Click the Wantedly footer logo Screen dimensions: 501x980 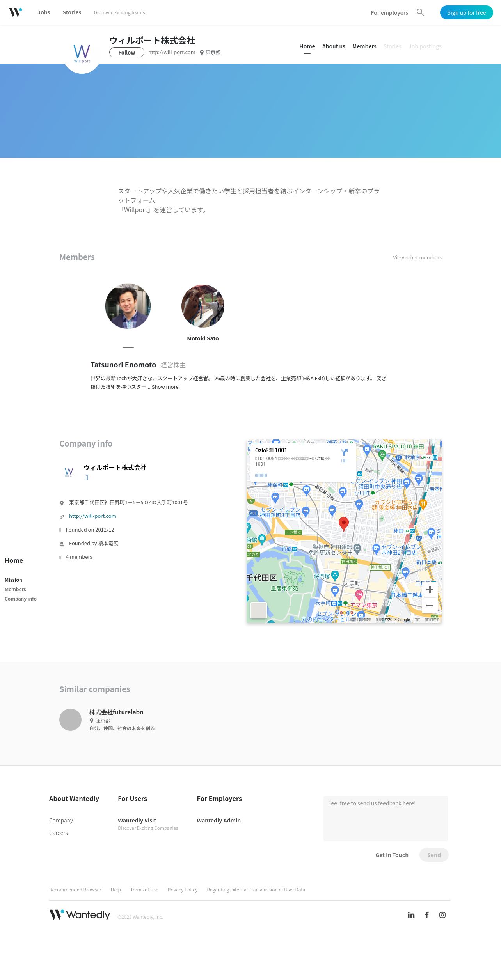80,914
